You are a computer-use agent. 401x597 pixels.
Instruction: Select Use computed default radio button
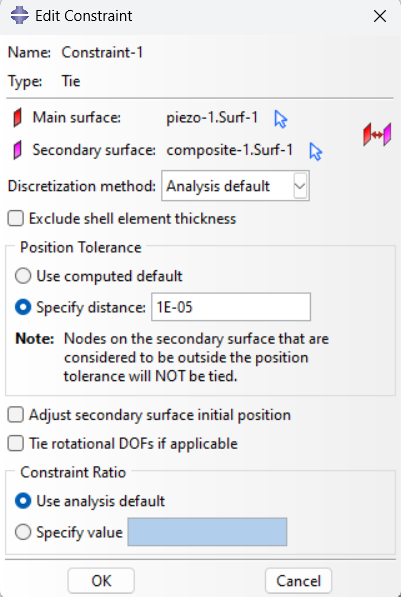[23, 276]
